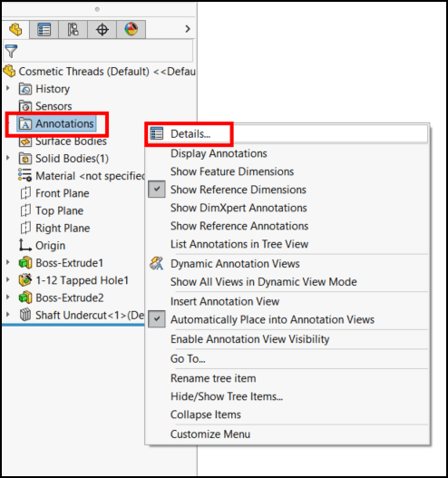This screenshot has width=448, height=478.
Task: Open the DisplayManager tab
Action: click(131, 30)
